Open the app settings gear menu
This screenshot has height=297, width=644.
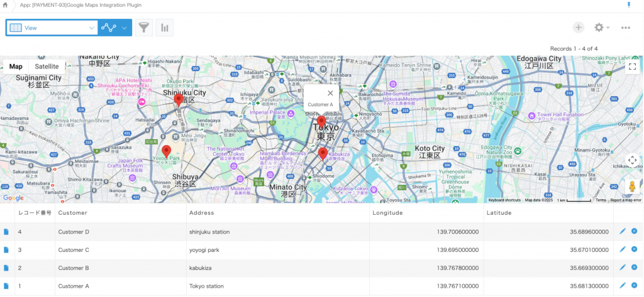coord(602,28)
